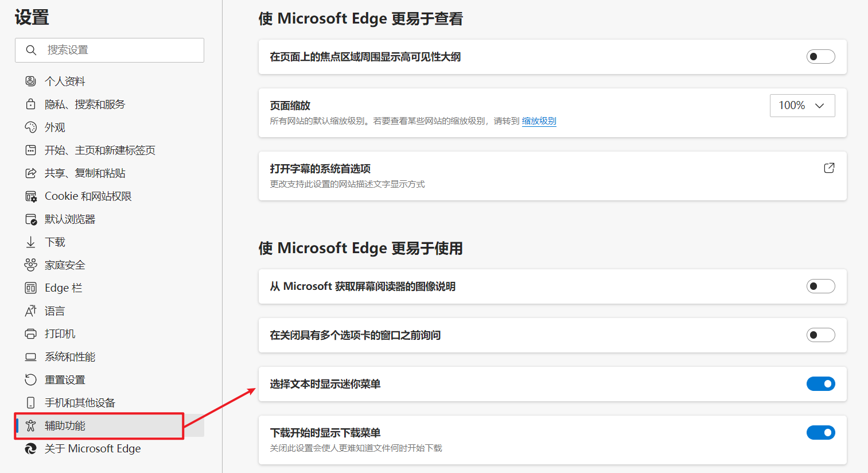This screenshot has width=868, height=473.
Task: Click the 语言 language icon
Action: pyautogui.click(x=31, y=311)
